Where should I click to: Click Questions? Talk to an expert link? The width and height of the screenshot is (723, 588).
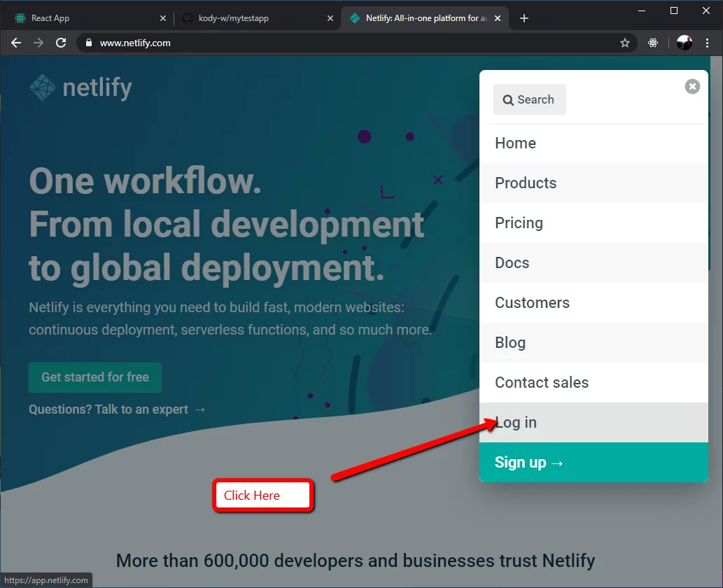[117, 409]
